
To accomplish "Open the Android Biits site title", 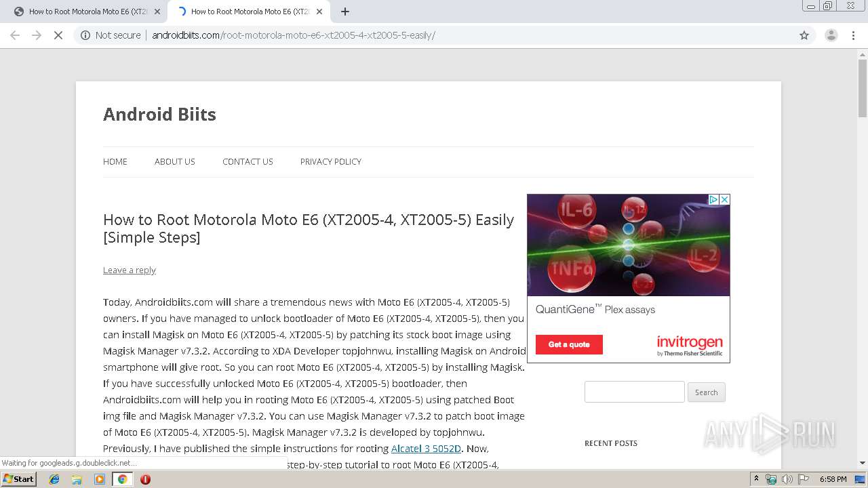I will click(x=159, y=114).
